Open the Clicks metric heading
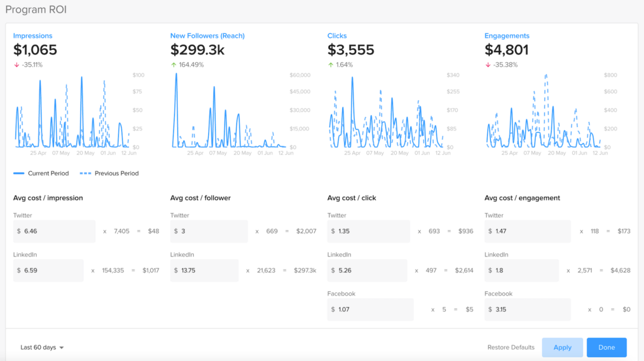Image resolution: width=644 pixels, height=361 pixels. point(337,36)
